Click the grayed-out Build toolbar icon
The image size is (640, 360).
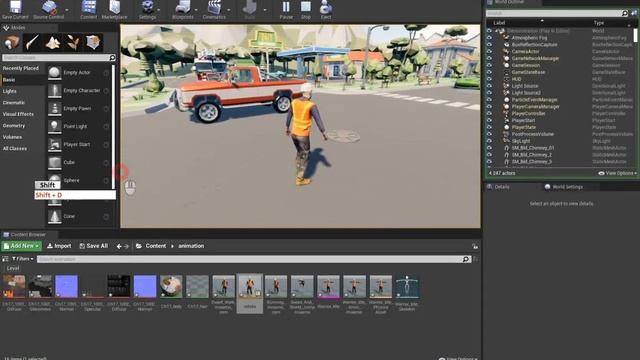[249, 7]
